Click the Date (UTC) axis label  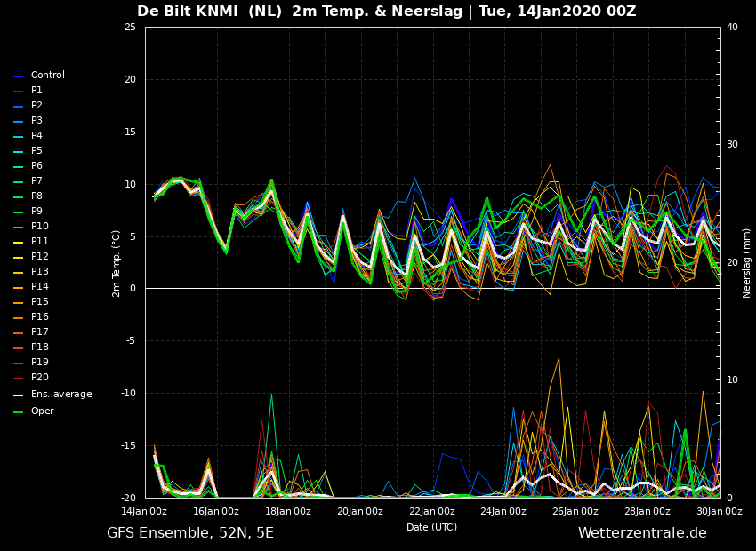point(431,527)
